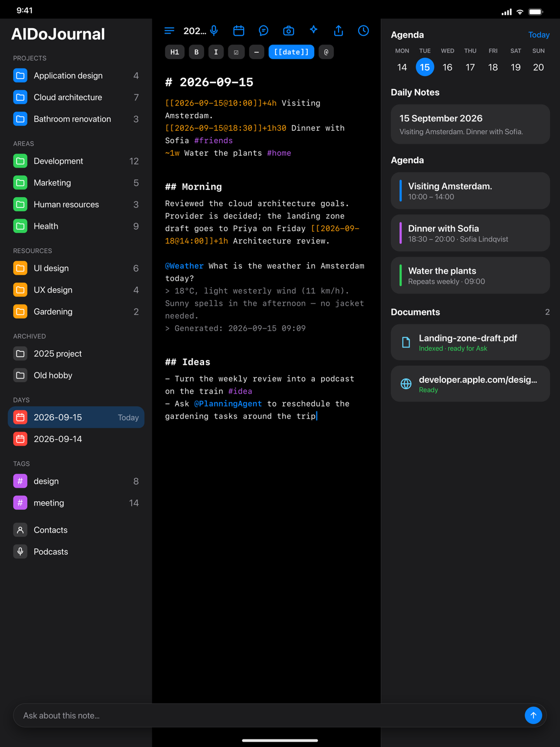Viewport: 560px width, 747px height.
Task: Tap the @PlanningAgent mention
Action: point(228,404)
